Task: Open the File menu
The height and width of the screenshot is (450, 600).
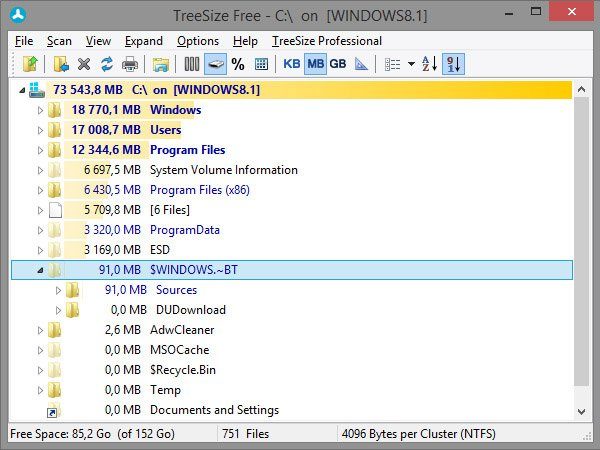Action: 24,41
